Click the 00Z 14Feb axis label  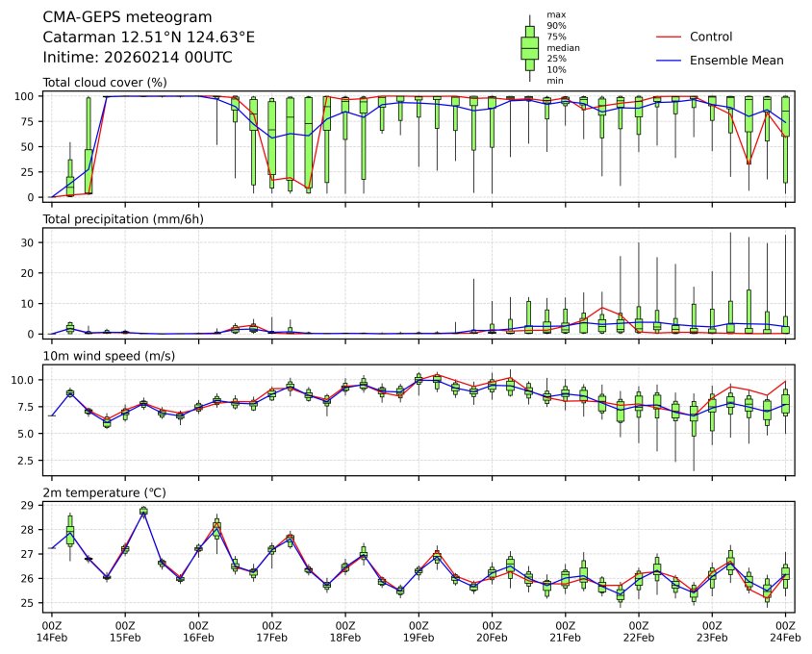coord(51,631)
